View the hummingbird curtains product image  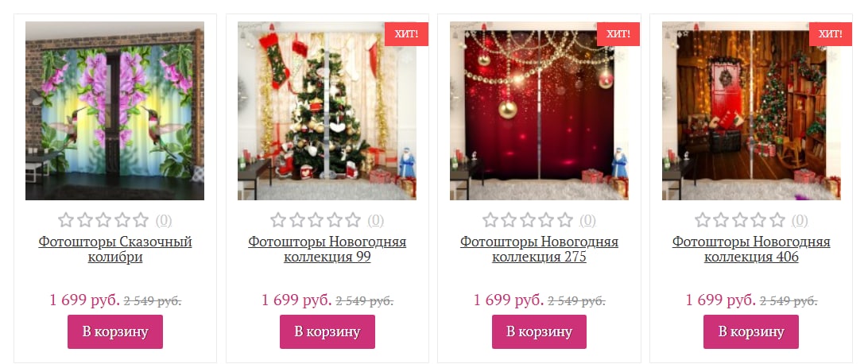click(x=114, y=110)
